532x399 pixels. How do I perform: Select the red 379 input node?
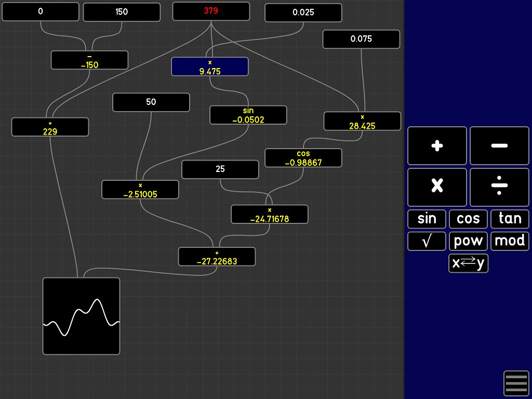point(211,11)
